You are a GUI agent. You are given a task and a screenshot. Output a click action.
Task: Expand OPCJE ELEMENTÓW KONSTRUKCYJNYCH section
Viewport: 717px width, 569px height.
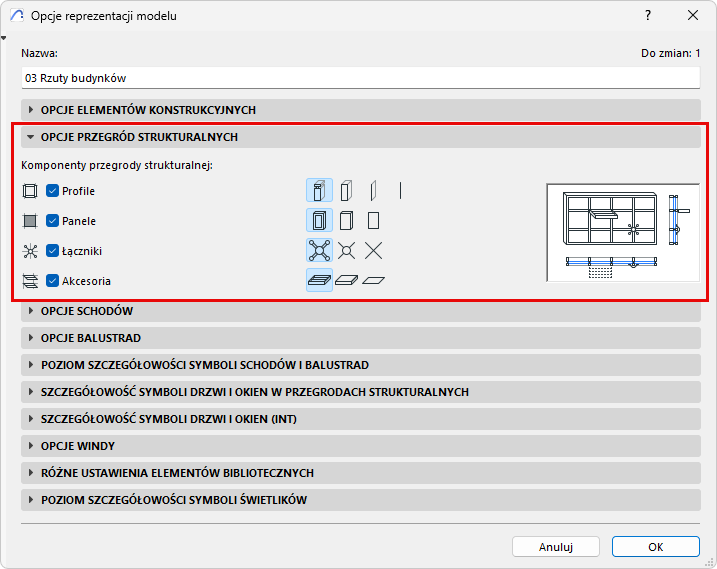pos(361,110)
